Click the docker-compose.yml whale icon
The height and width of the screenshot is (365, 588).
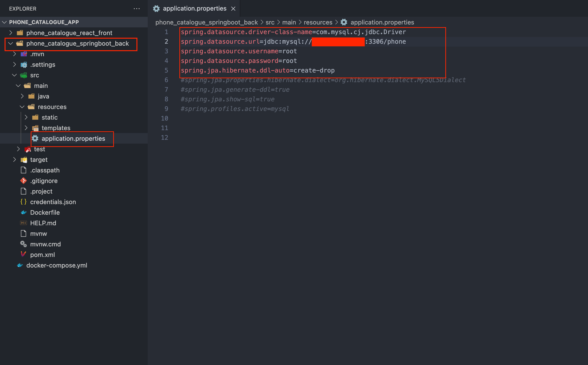pyautogui.click(x=20, y=265)
